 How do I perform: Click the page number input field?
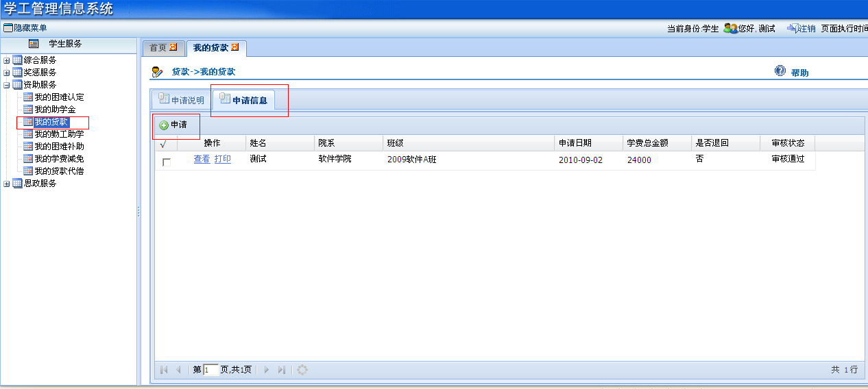(211, 370)
